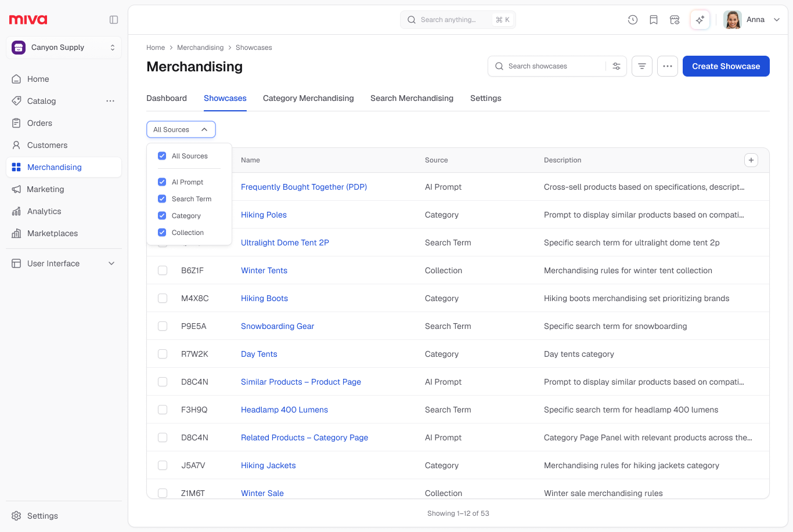The height and width of the screenshot is (532, 793).
Task: Uncheck the Collection source checkbox
Action: point(162,233)
